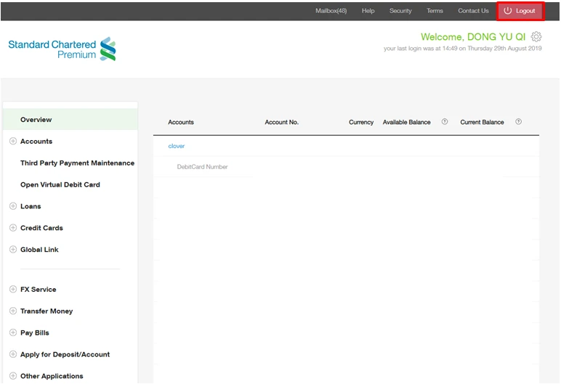This screenshot has width=561, height=392.
Task: Open the FX Service sidebar label
Action: (39, 290)
